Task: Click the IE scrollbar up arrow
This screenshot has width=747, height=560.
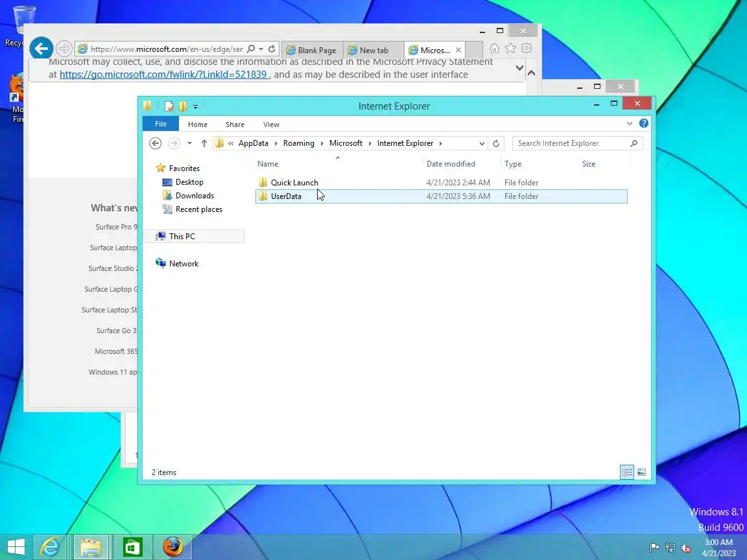Action: coord(531,73)
